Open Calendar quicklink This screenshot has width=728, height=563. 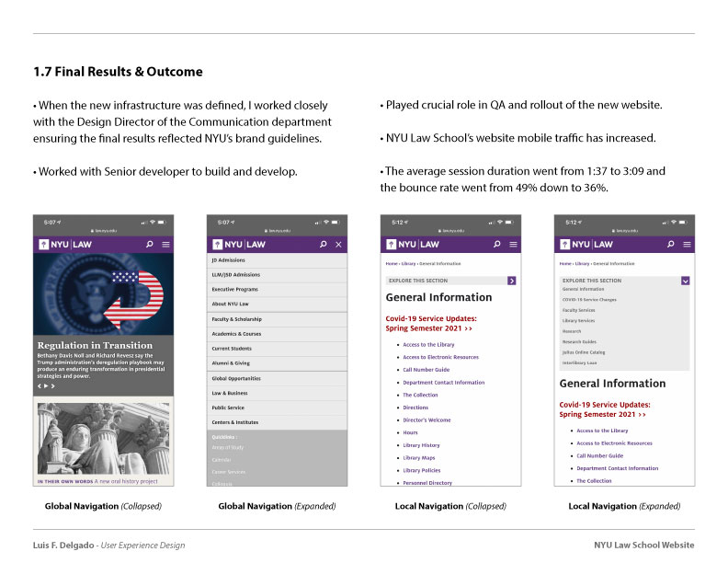[x=221, y=459]
